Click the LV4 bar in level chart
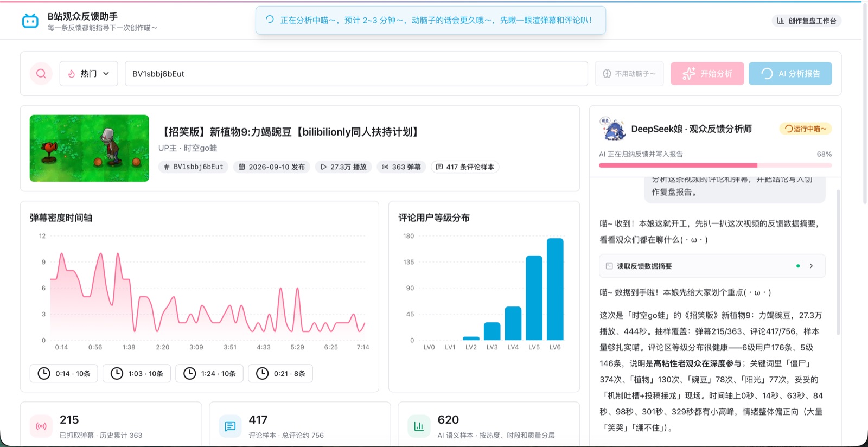This screenshot has width=868, height=447. (513, 323)
